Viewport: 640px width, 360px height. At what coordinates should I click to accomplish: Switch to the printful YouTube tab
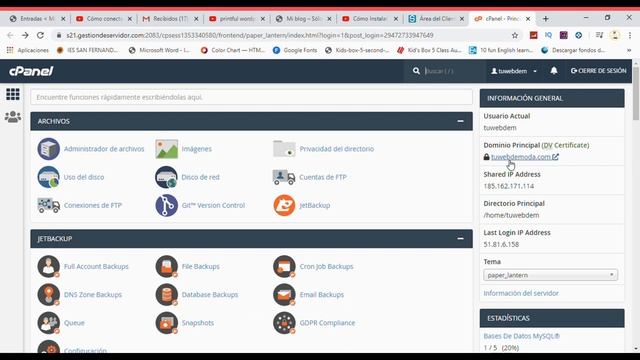point(237,19)
